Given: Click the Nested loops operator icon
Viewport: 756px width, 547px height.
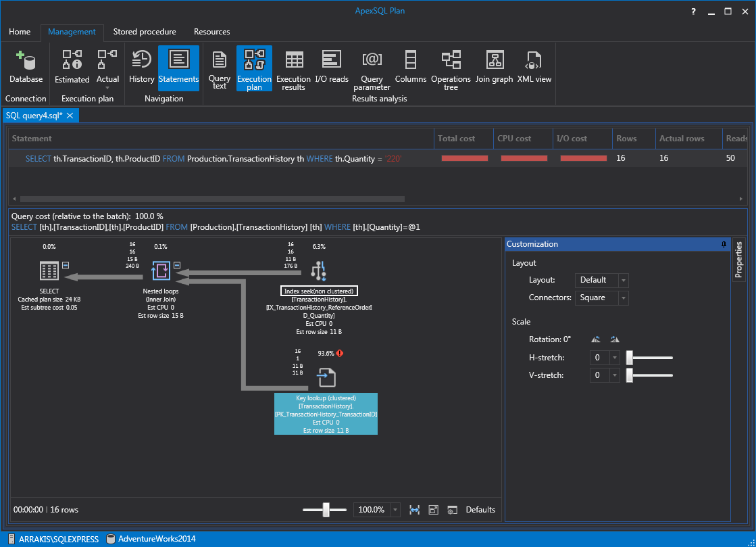Looking at the screenshot, I should pos(161,270).
